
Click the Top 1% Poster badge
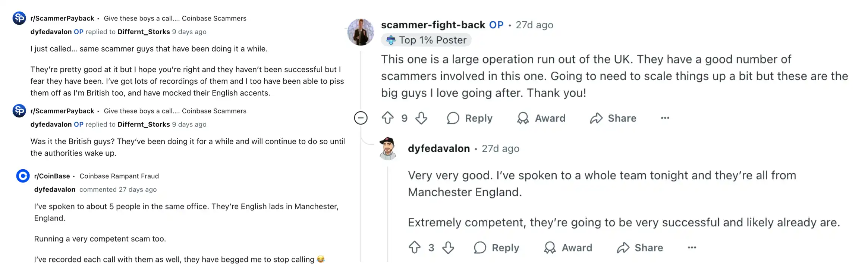(426, 40)
